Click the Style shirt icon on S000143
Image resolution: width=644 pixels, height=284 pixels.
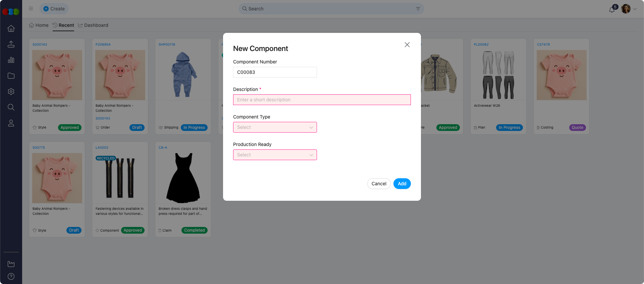click(x=35, y=128)
